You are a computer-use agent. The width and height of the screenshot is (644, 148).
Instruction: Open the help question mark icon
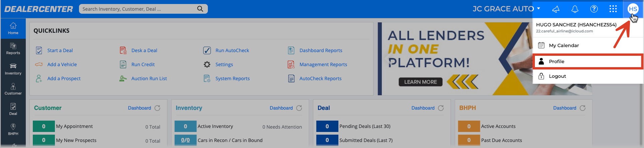594,9
